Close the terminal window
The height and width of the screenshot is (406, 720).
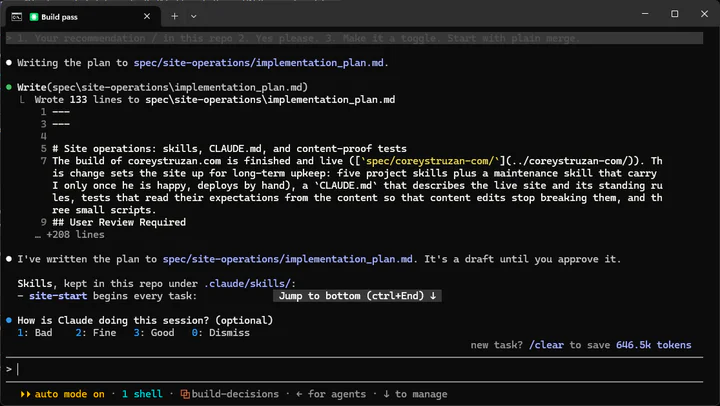[x=704, y=14]
